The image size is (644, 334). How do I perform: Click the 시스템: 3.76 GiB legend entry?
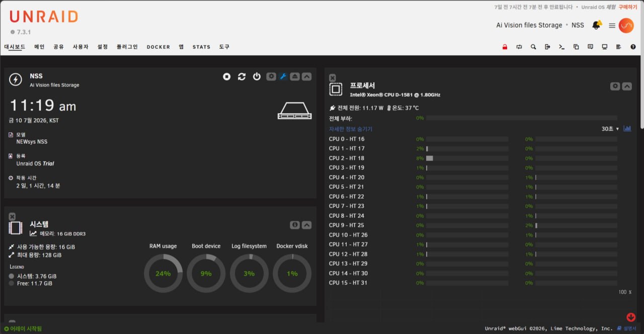tap(37, 276)
